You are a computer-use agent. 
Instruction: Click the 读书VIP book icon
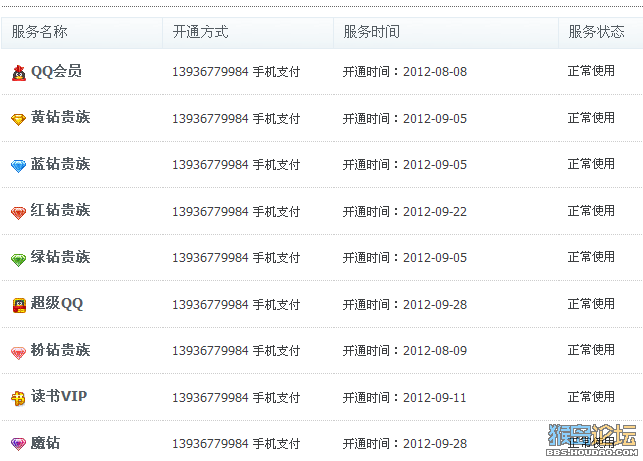18,398
